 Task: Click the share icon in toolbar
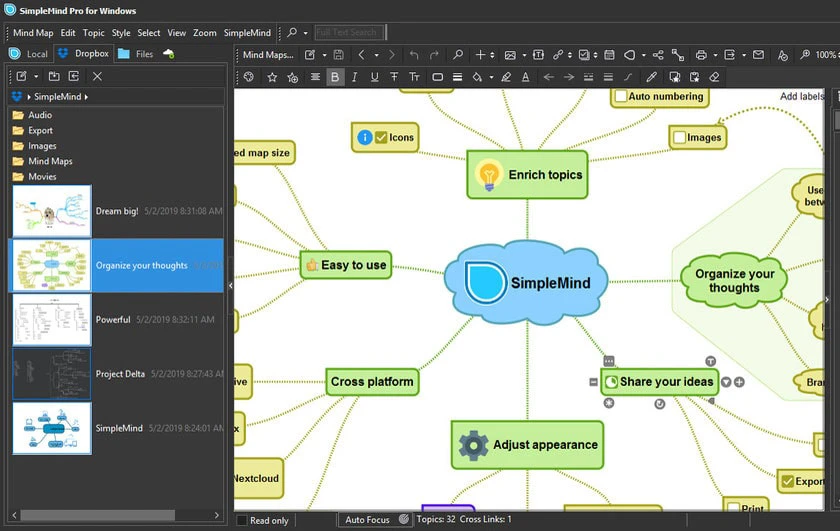click(658, 55)
